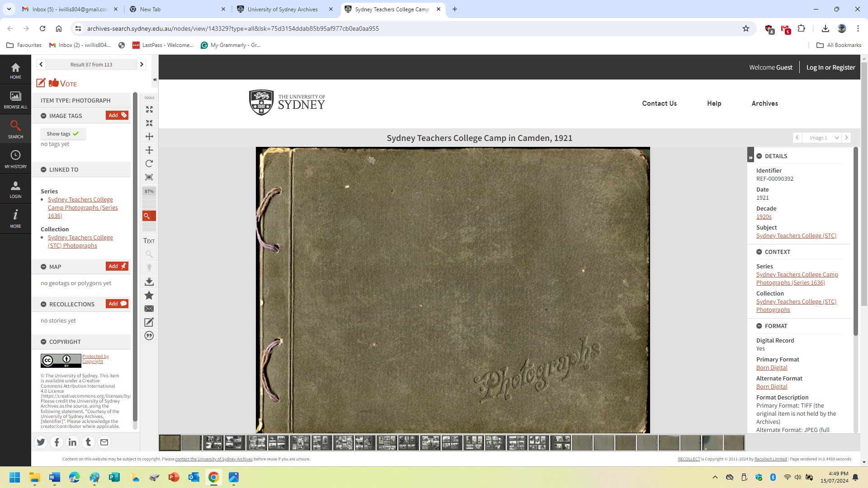This screenshot has height=488, width=868.
Task: Go to next search result arrow
Action: (142, 65)
